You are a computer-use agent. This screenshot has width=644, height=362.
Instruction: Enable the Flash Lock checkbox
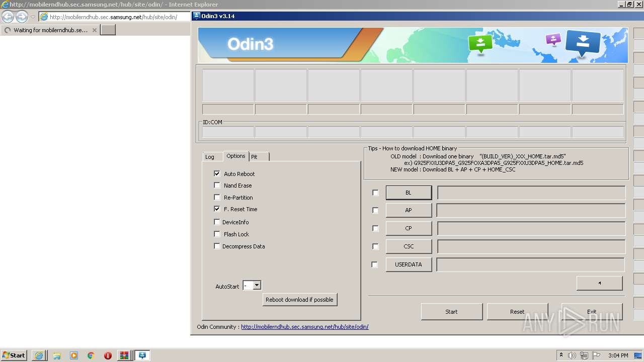click(217, 234)
